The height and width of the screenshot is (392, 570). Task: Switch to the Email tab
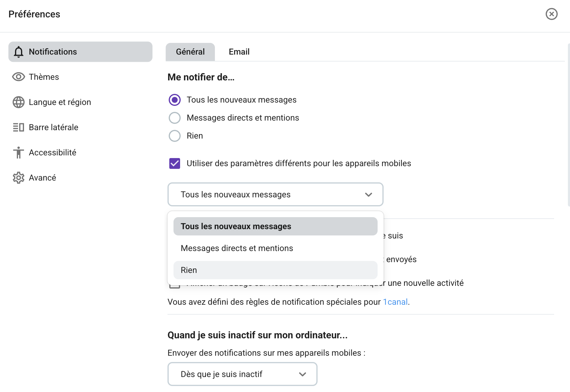(x=239, y=52)
